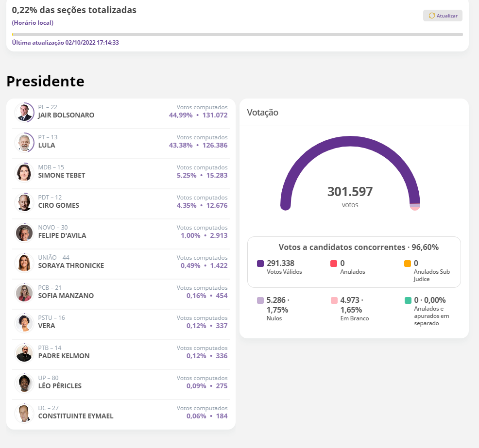The width and height of the screenshot is (479, 448).
Task: Select the pink Em Branco swatch
Action: pyautogui.click(x=334, y=300)
